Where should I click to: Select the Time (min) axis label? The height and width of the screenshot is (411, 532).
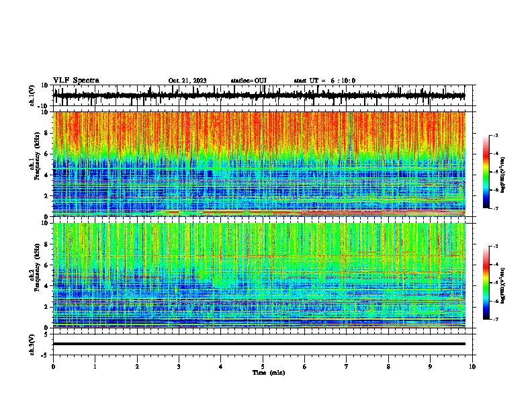coord(269,373)
